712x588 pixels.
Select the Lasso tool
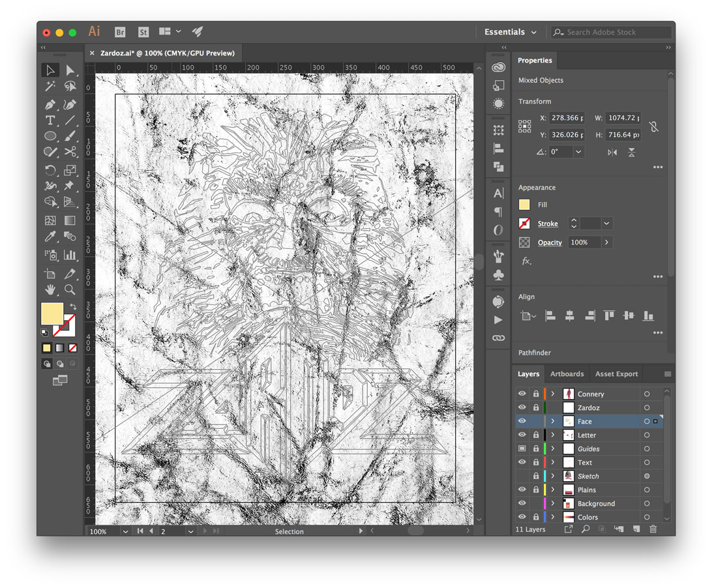[70, 86]
